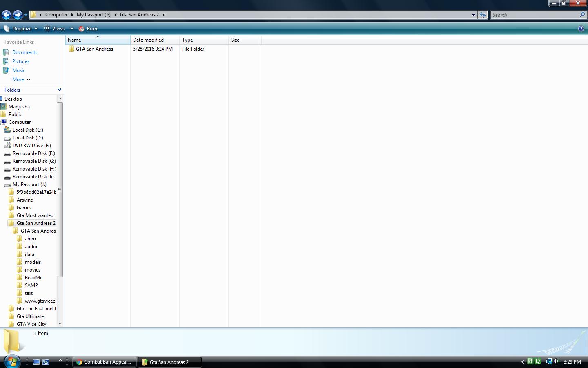Open Documents favorite link

(24, 52)
